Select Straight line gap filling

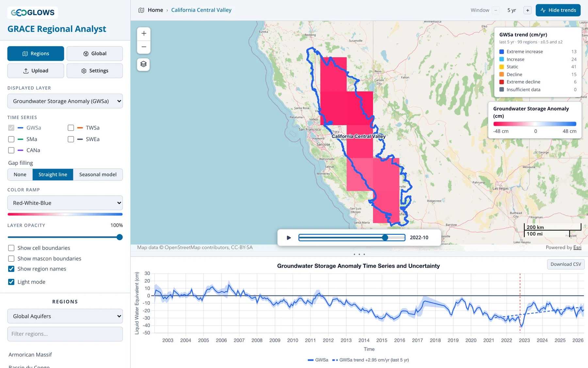[x=53, y=174]
